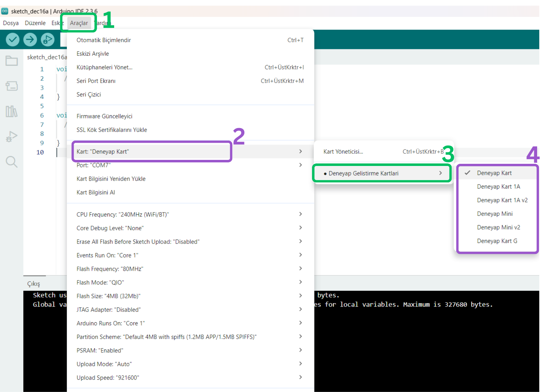Open the Search magnifier sidebar icon
This screenshot has height=392, width=545.
click(x=11, y=162)
